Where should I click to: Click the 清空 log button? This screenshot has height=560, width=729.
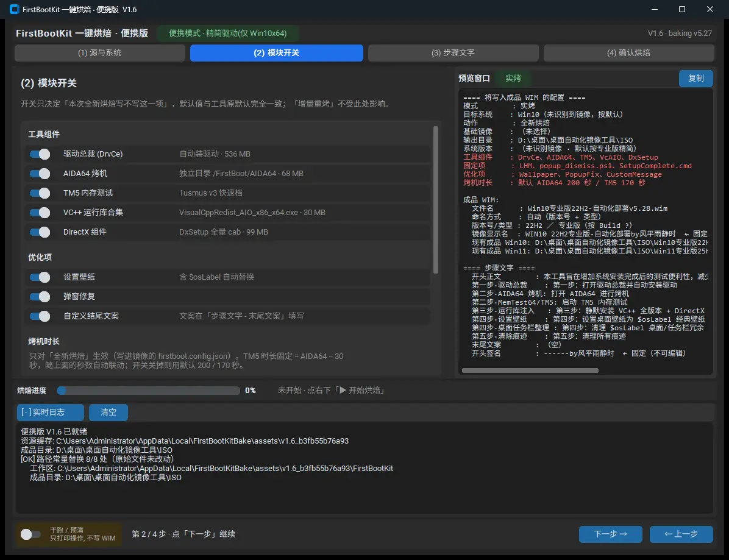108,412
